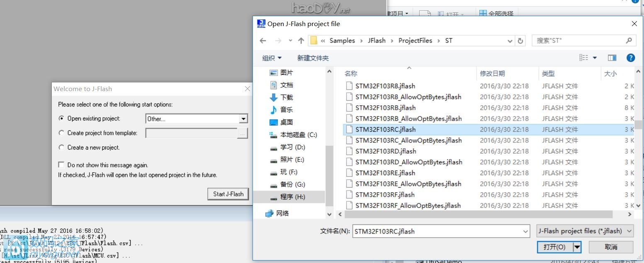Select the 下载 downloads folder icon
The image size is (644, 263).
click(x=274, y=97)
